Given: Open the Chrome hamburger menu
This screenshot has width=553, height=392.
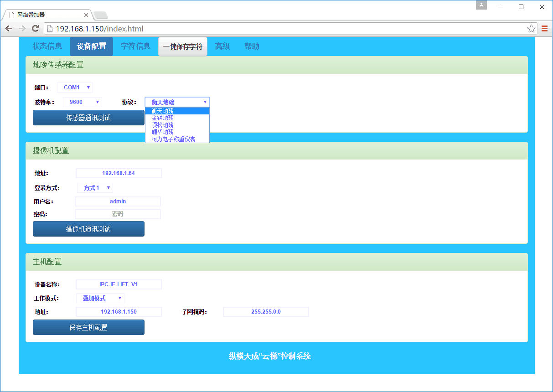Looking at the screenshot, I should tap(544, 29).
